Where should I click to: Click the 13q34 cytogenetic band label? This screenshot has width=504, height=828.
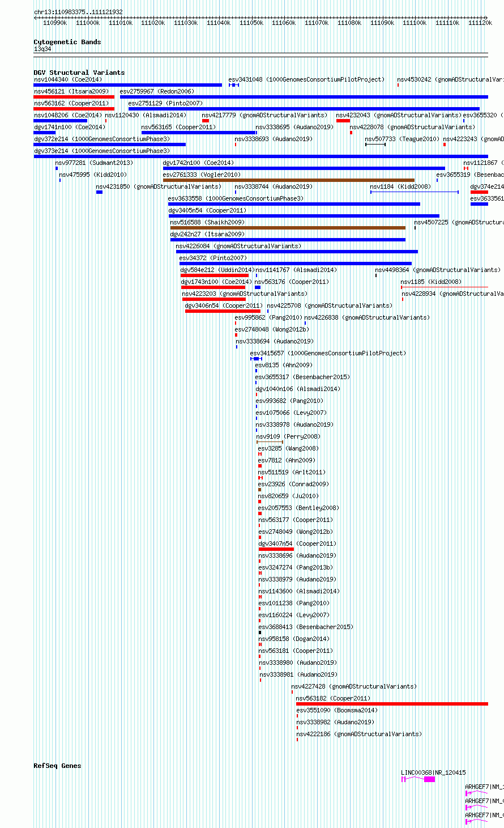pyautogui.click(x=42, y=49)
